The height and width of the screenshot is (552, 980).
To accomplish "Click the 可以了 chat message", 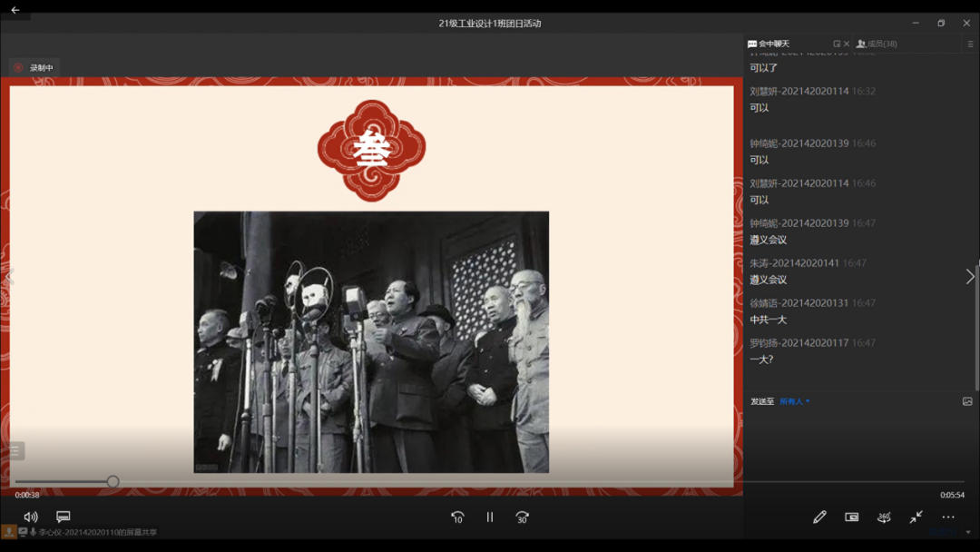I will pyautogui.click(x=764, y=67).
